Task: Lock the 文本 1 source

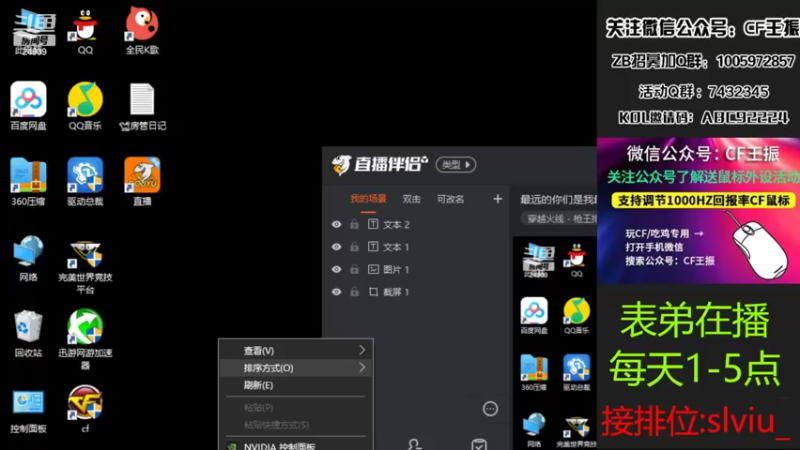Action: tap(354, 246)
